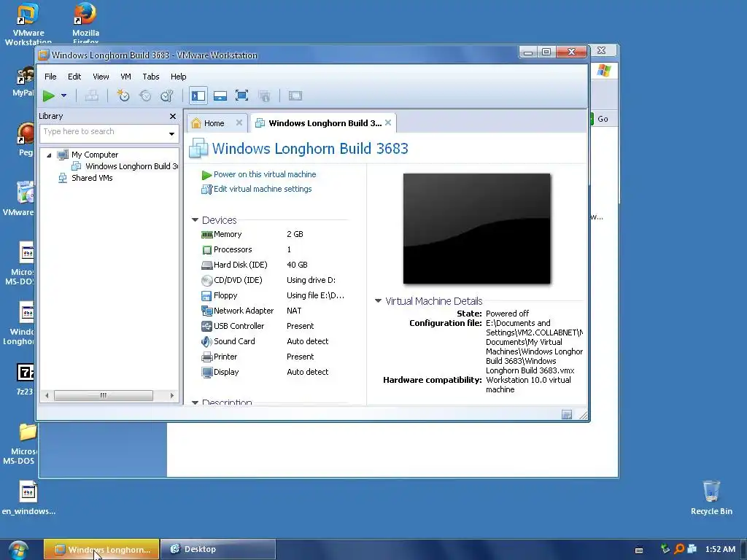The image size is (747, 560).
Task: Open the power options dropdown arrow
Action: click(x=64, y=96)
